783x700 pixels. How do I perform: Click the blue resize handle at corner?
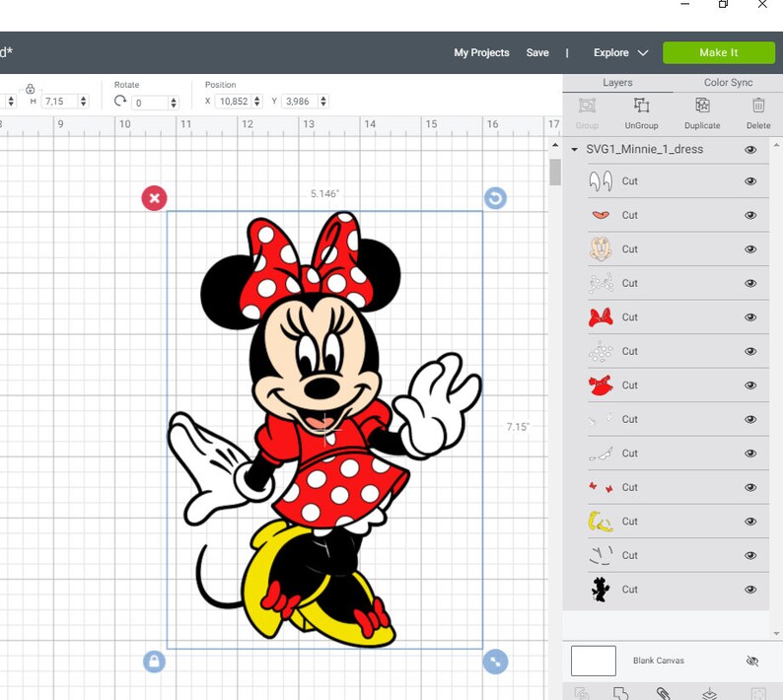495,662
